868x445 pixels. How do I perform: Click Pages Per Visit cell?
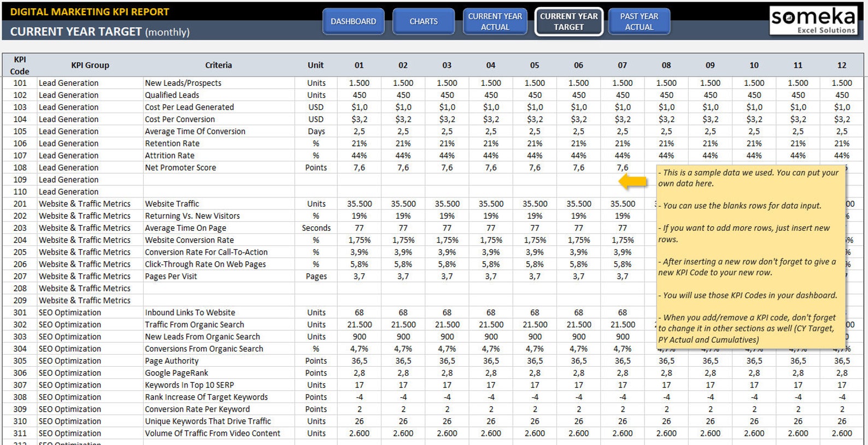click(219, 276)
